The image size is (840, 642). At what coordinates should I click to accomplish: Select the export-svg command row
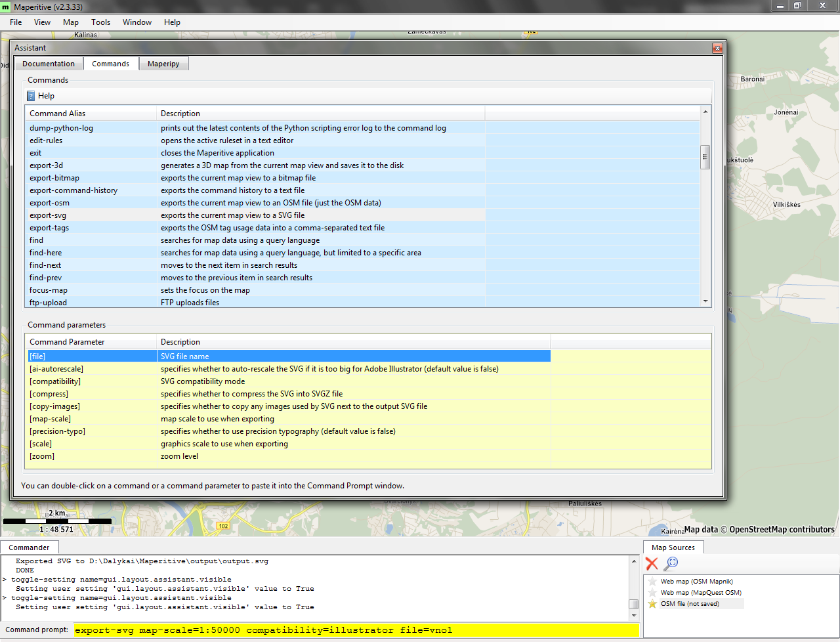pyautogui.click(x=362, y=215)
